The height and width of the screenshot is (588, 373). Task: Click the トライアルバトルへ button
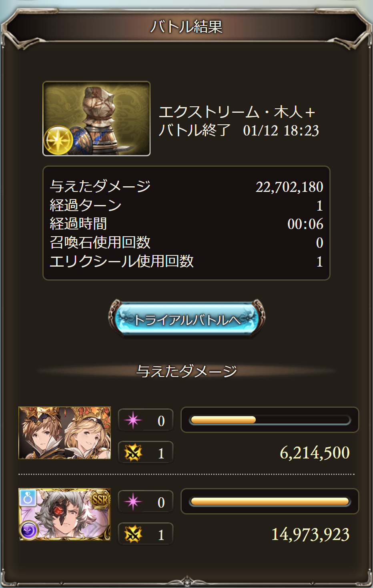click(186, 319)
